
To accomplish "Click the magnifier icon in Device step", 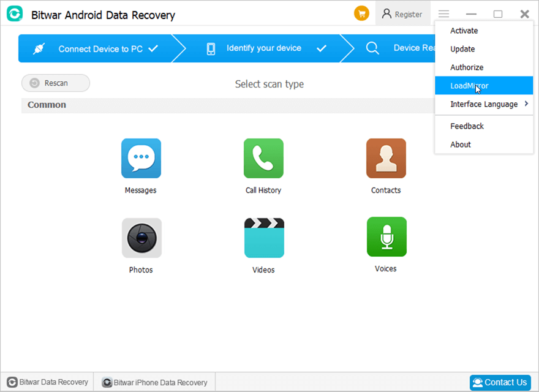I will (372, 48).
